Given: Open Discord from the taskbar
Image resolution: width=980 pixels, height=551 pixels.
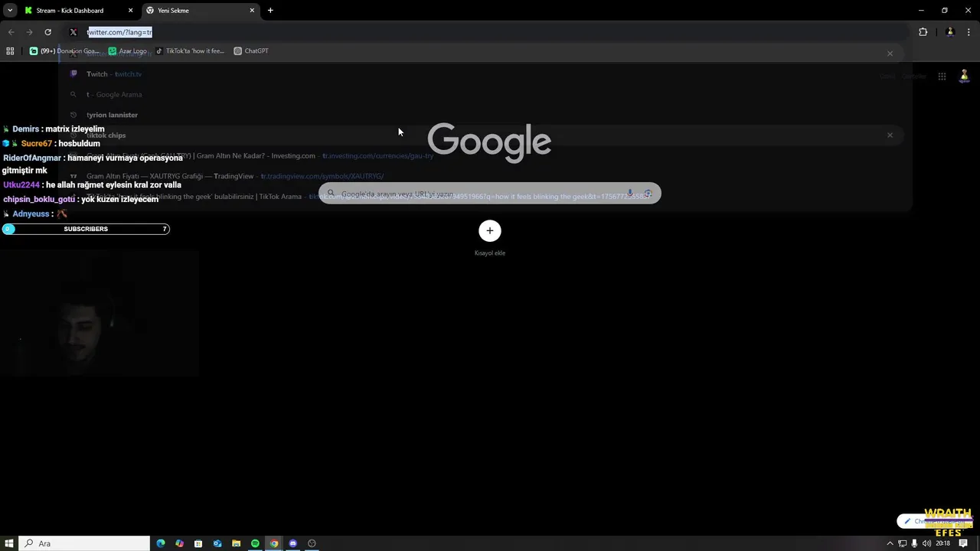Looking at the screenshot, I should 292,543.
